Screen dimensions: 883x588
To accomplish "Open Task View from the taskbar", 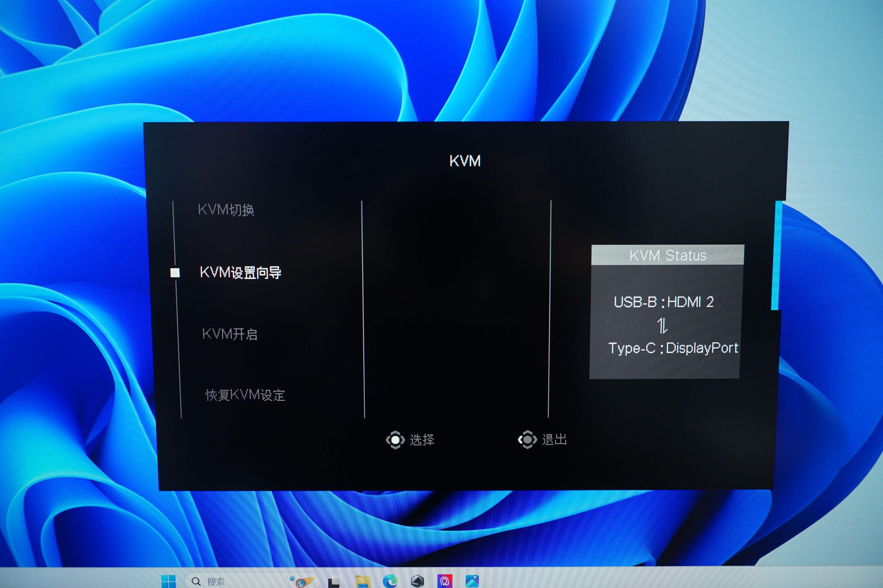I will click(x=334, y=582).
